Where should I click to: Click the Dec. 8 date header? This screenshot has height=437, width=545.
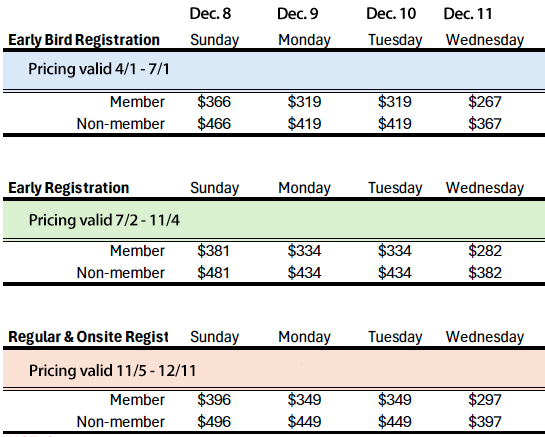tap(210, 14)
